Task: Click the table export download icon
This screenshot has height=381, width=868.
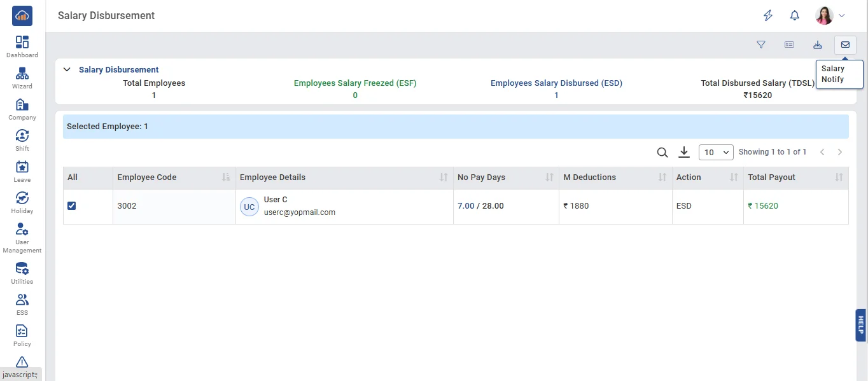Action: point(684,152)
